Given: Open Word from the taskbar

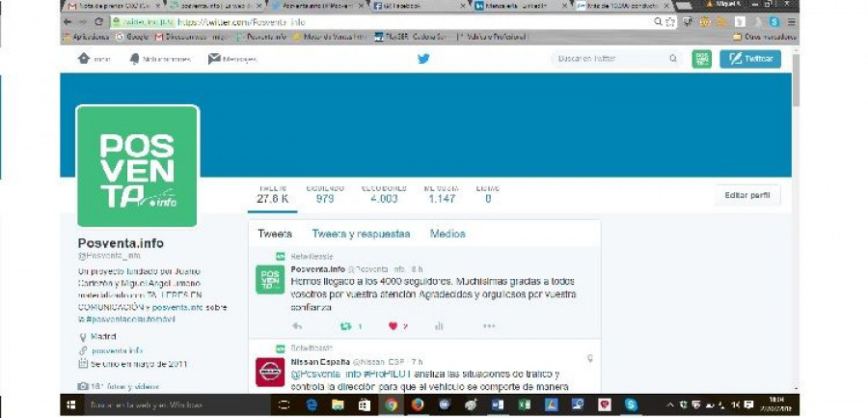Looking at the screenshot, I should [497, 404].
